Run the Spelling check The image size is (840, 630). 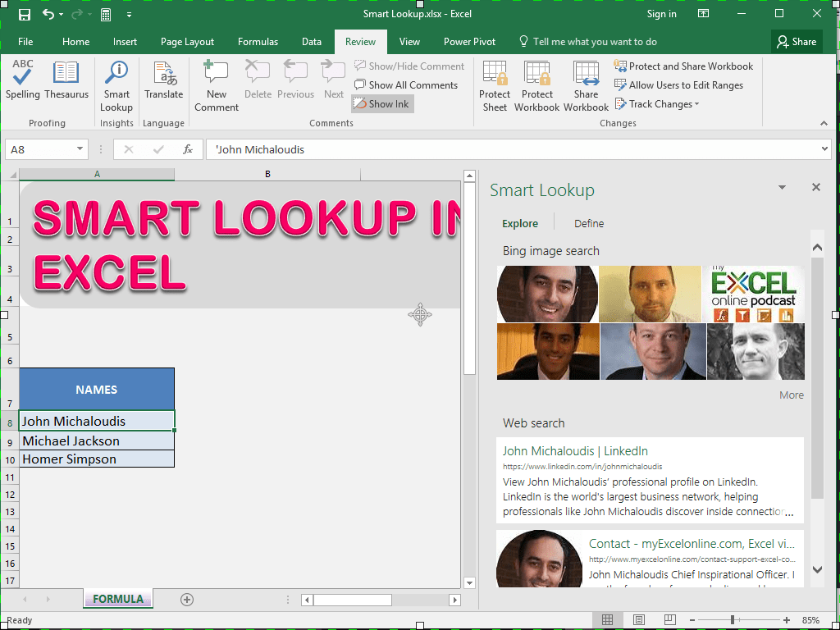tap(22, 80)
